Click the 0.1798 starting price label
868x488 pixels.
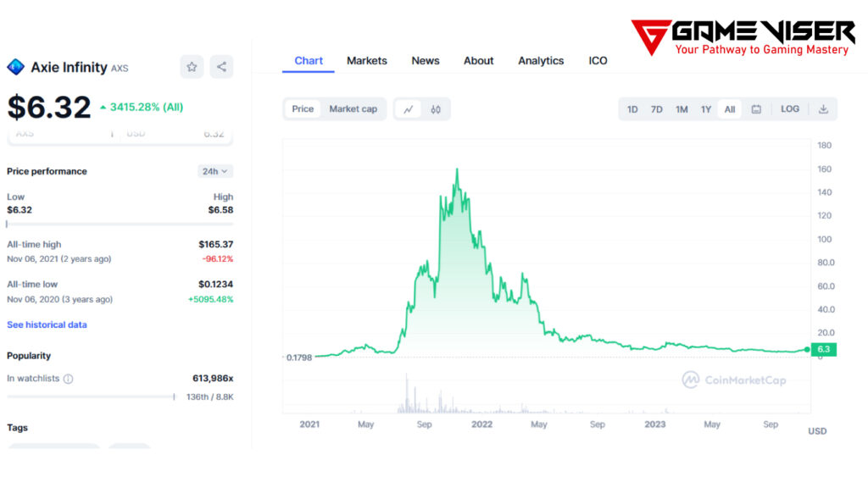click(x=299, y=358)
